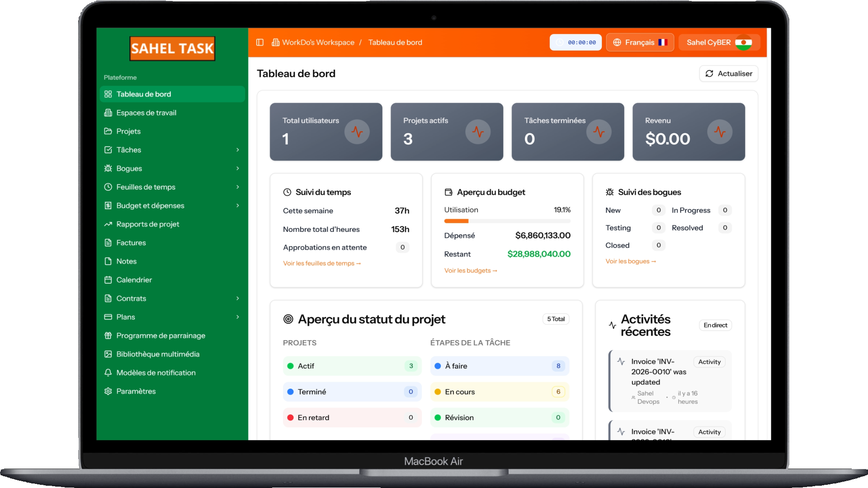
Task: Click the Revenu activity pulse icon
Action: tap(720, 131)
